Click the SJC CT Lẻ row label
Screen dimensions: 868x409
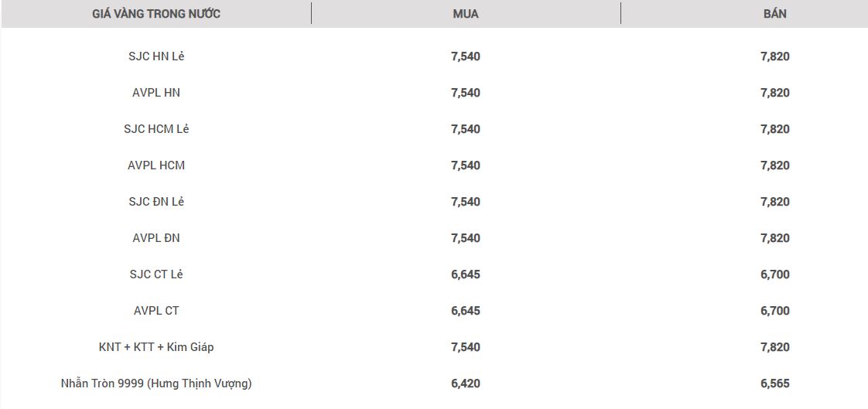tap(156, 274)
